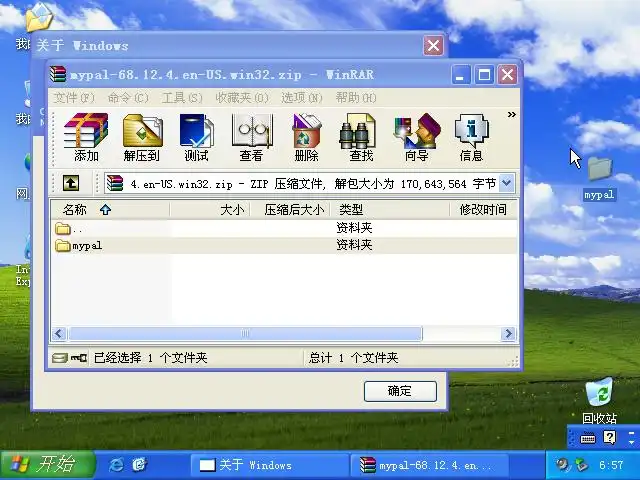Click the Delete (删除) trash icon
This screenshot has width=640, height=480.
[306, 137]
